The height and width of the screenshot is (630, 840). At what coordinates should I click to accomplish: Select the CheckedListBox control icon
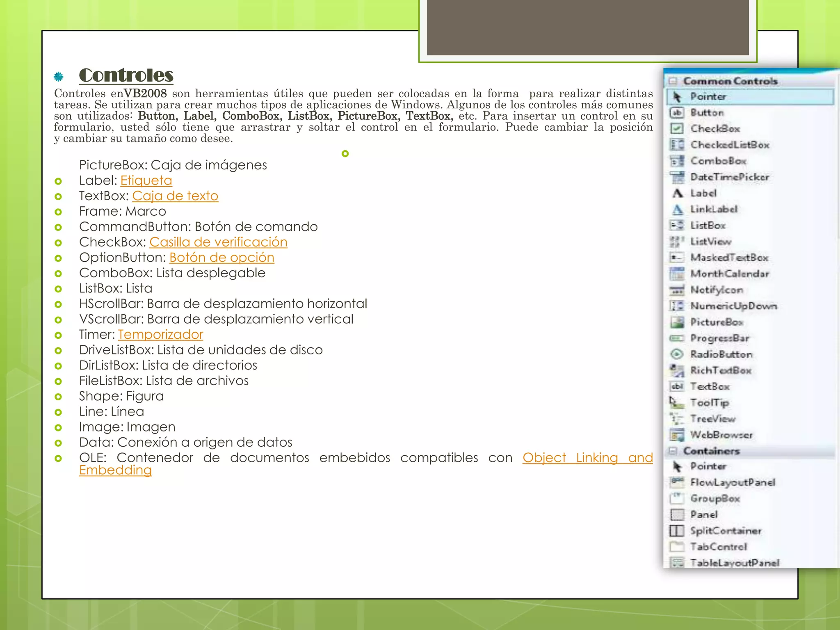pos(677,145)
